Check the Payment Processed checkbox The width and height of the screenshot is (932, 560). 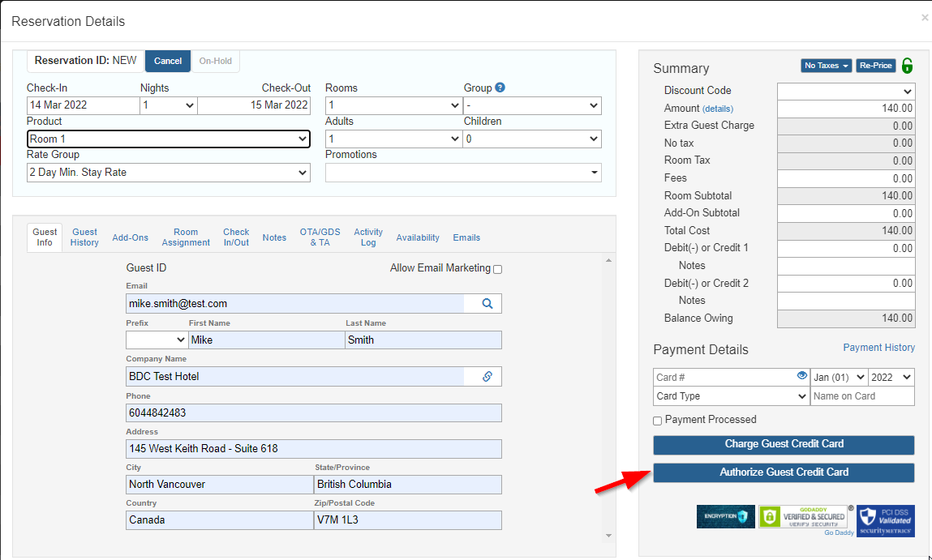click(657, 421)
